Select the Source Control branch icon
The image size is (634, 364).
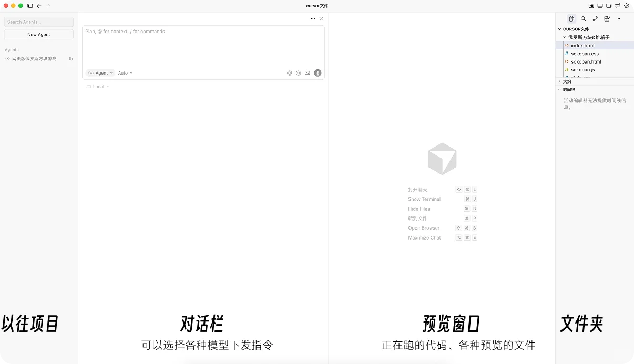pyautogui.click(x=595, y=18)
